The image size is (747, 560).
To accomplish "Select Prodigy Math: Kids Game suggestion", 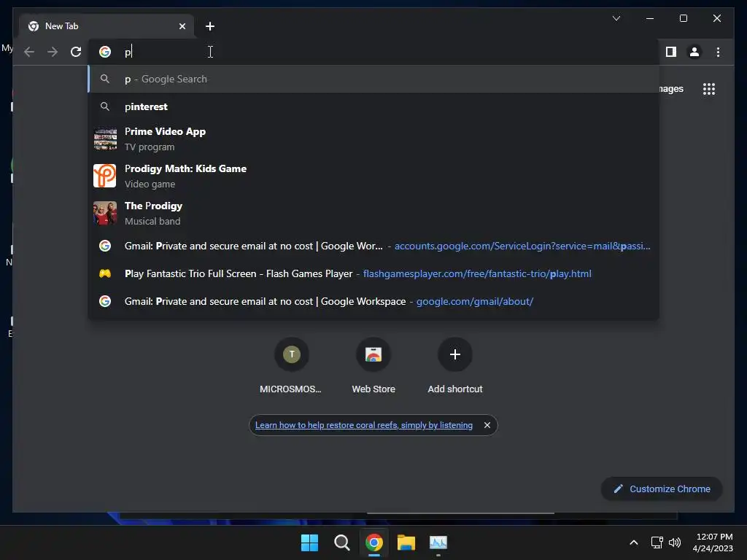I will coord(373,176).
